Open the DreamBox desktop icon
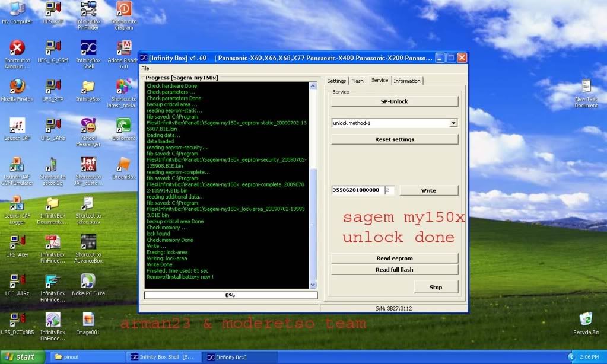This screenshot has width=607, height=364. [124, 168]
